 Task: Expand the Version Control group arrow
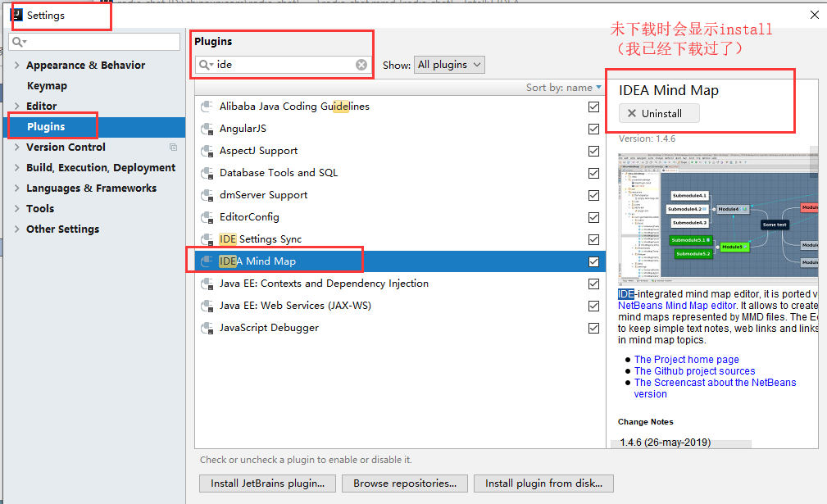pyautogui.click(x=17, y=147)
